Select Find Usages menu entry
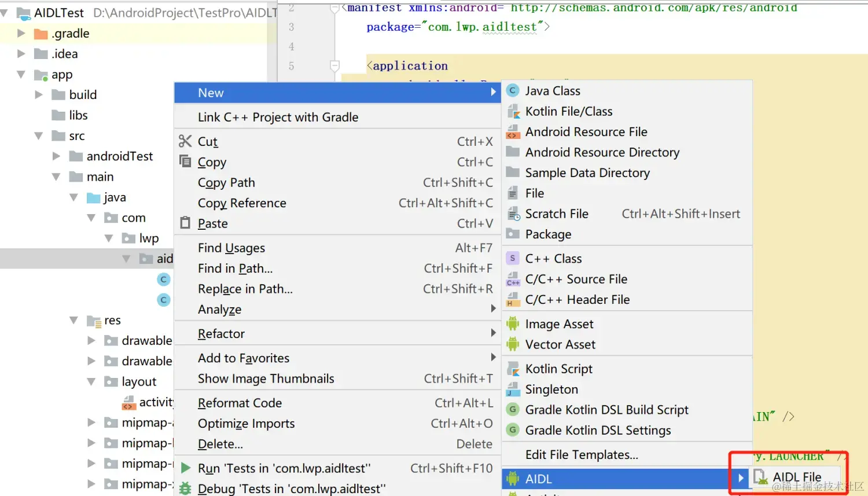The width and height of the screenshot is (868, 496). [337, 248]
